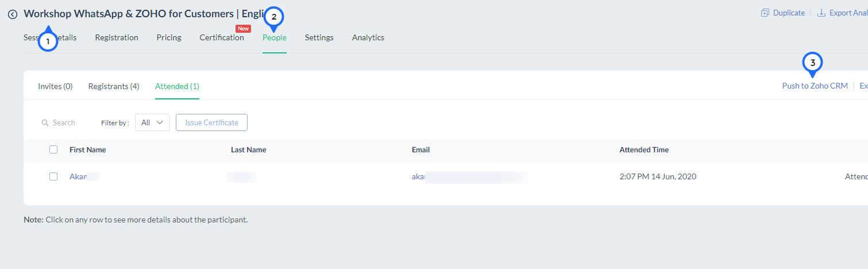Click the workshop title heading
Image resolution: width=868 pixels, height=269 pixels.
[x=144, y=14]
